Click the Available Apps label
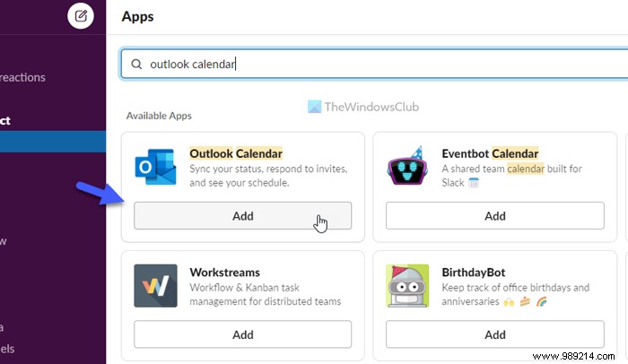The height and width of the screenshot is (364, 628). pyautogui.click(x=159, y=116)
